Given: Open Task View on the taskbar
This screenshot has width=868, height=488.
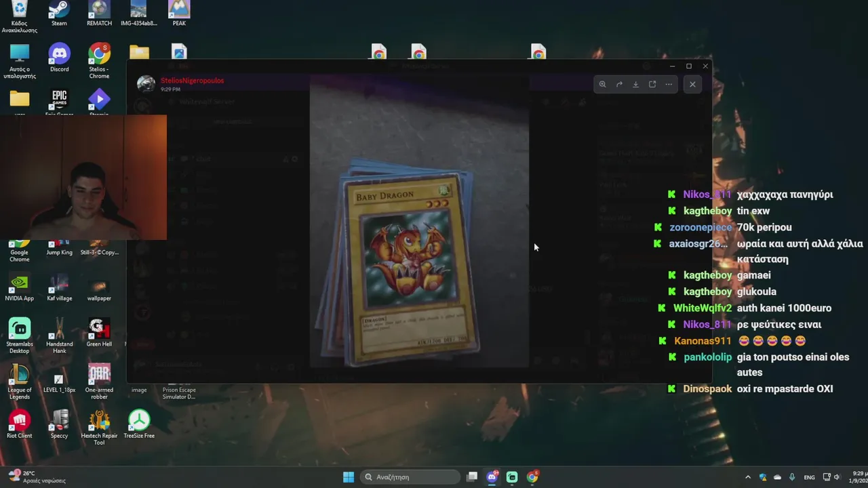Looking at the screenshot, I should click(x=473, y=477).
